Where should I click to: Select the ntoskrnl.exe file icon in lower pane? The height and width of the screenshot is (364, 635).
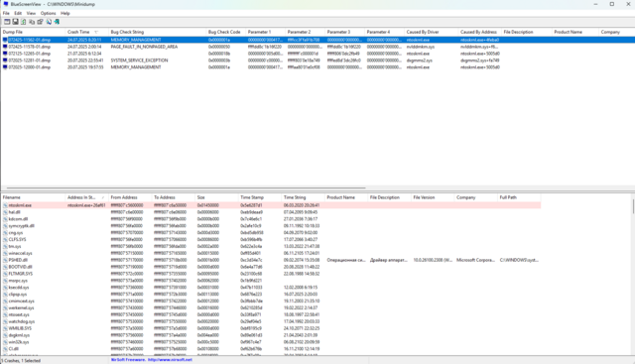pyautogui.click(x=5, y=205)
